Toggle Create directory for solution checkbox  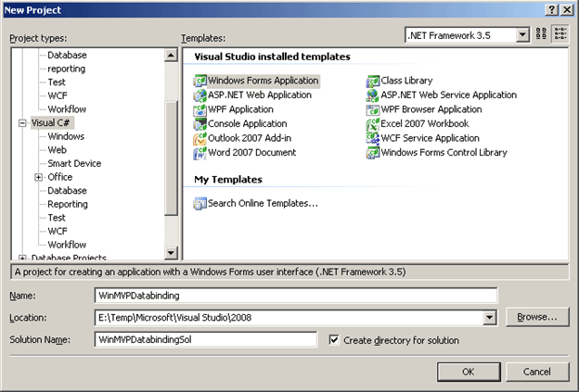pos(334,339)
